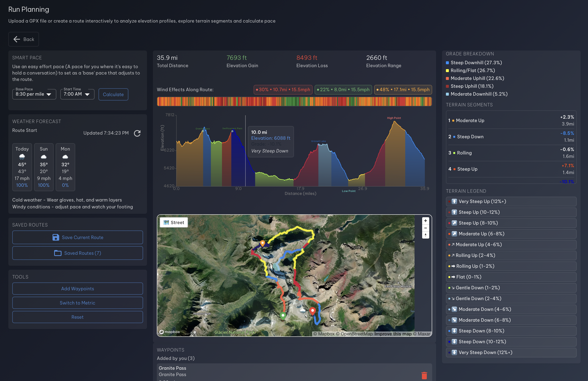Select Very Steep Up (12%+) legend entry
The width and height of the screenshot is (588, 381).
[511, 201]
